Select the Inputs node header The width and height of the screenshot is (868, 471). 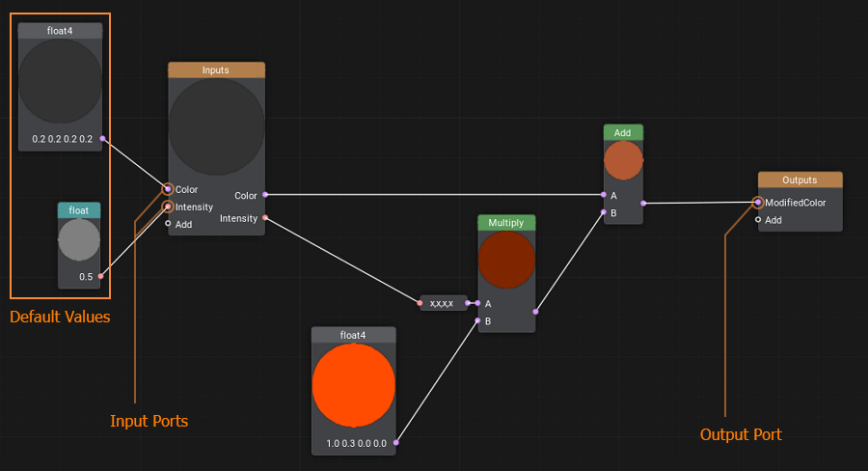(216, 70)
